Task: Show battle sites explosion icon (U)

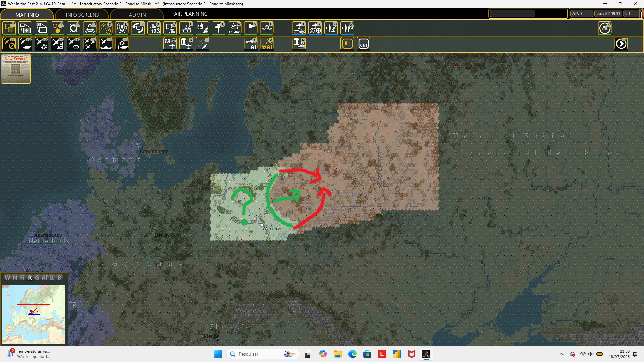Action: 267,28
